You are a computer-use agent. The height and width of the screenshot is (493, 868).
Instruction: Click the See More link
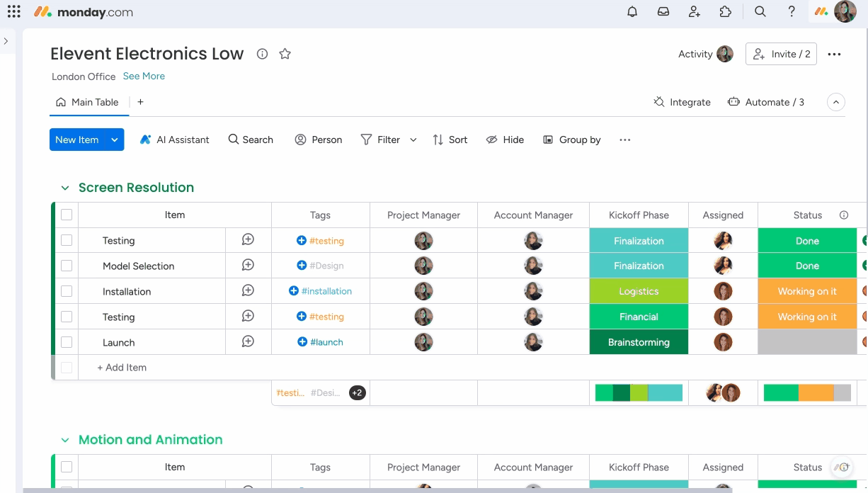pyautogui.click(x=144, y=76)
